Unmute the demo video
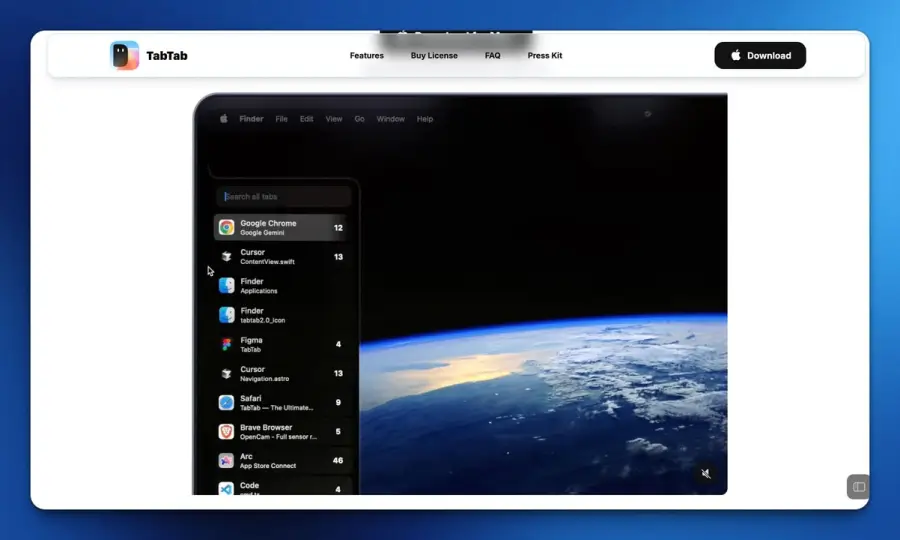The height and width of the screenshot is (540, 900). [706, 473]
